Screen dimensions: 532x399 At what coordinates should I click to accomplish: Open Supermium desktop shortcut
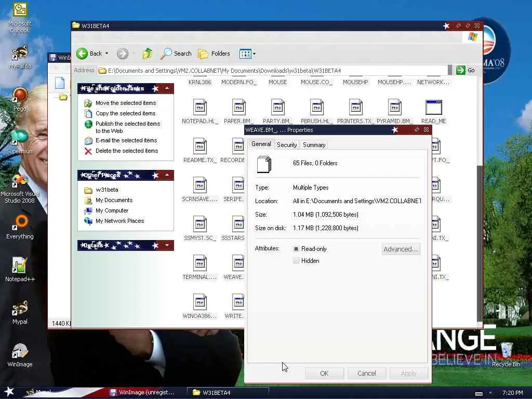pyautogui.click(x=20, y=142)
